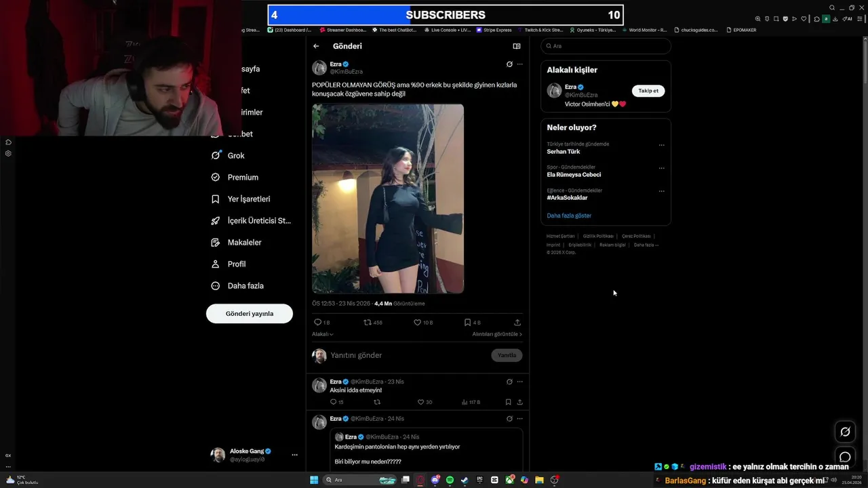Open Premium in the sidebar
Viewport: 868px width, 488px height.
coord(235,177)
